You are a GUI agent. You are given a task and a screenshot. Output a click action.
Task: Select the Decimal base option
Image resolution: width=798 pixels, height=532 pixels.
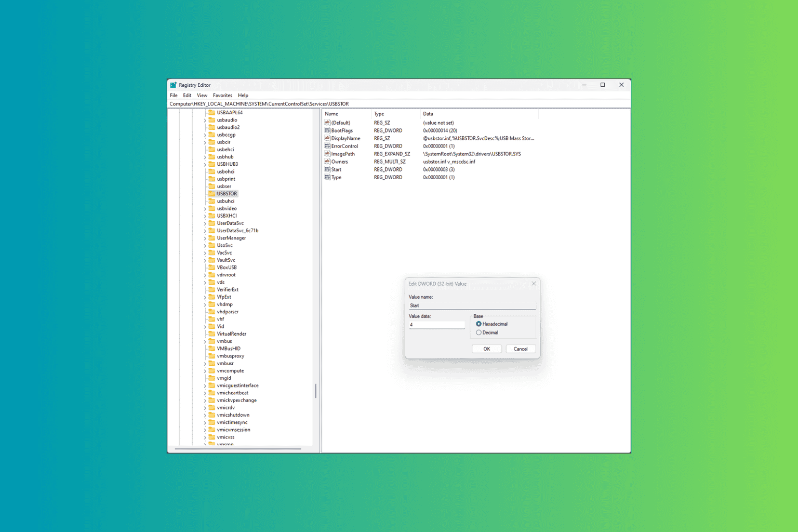(478, 332)
